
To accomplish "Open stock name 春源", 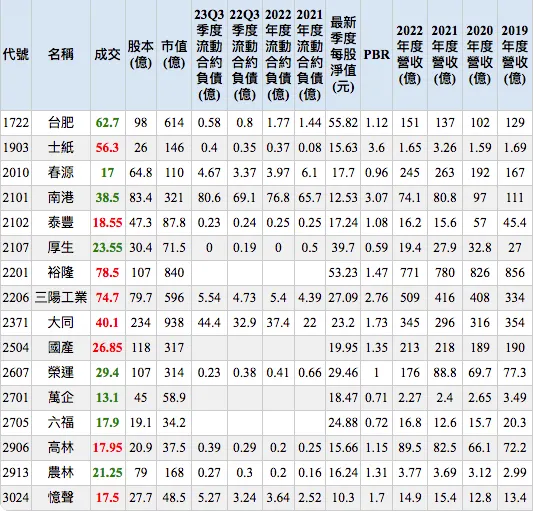I will point(61,173).
